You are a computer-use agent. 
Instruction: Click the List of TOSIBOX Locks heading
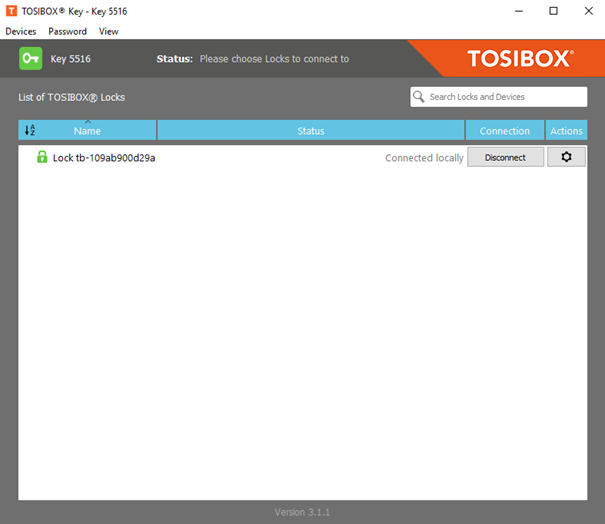(x=71, y=97)
